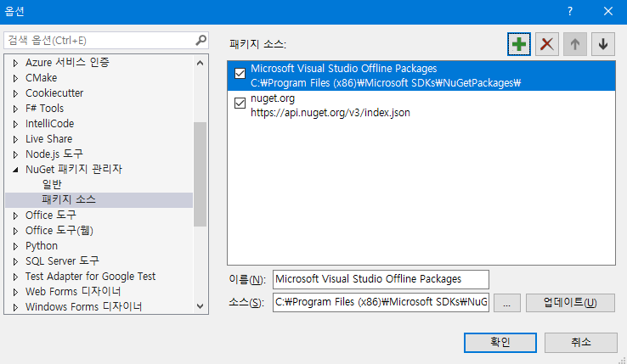Click the red X remove source icon
The width and height of the screenshot is (627, 364).
546,44
